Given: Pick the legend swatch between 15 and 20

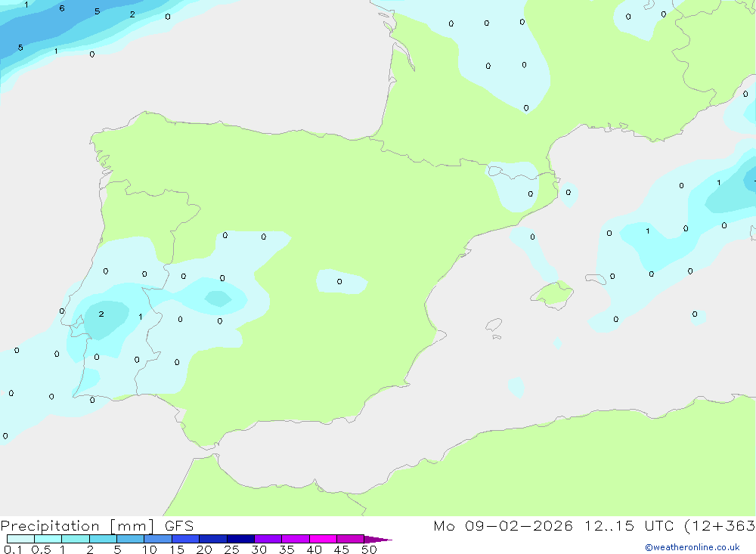Looking at the screenshot, I should coord(186,539).
